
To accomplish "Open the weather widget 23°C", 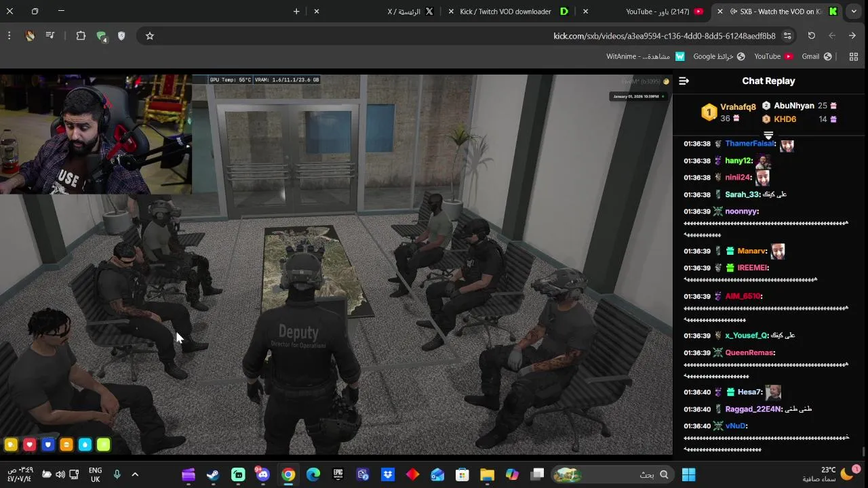I will point(831,474).
